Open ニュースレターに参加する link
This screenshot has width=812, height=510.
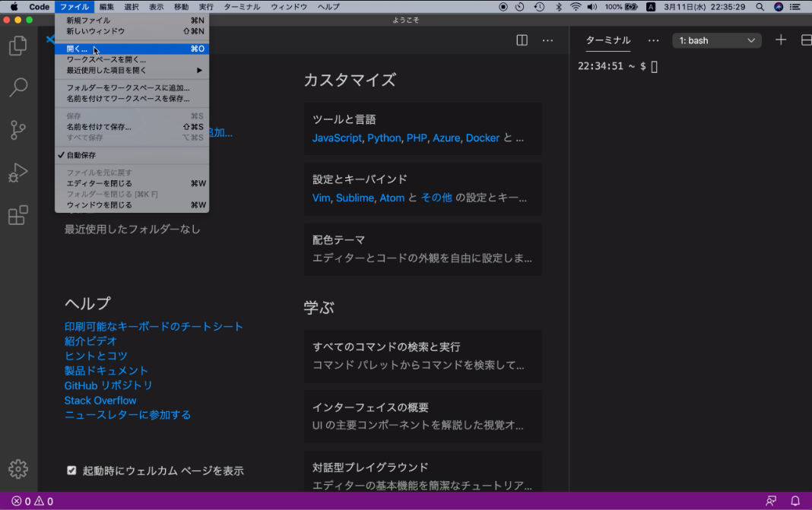[x=128, y=415]
